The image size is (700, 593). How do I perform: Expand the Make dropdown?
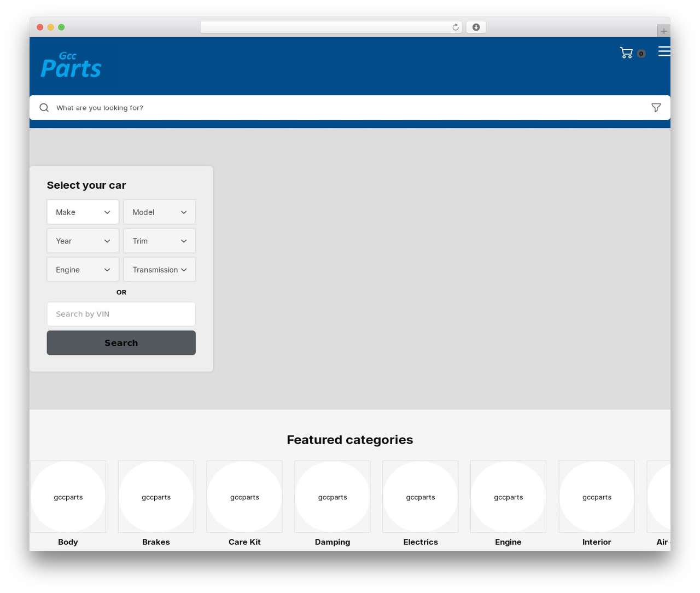83,212
